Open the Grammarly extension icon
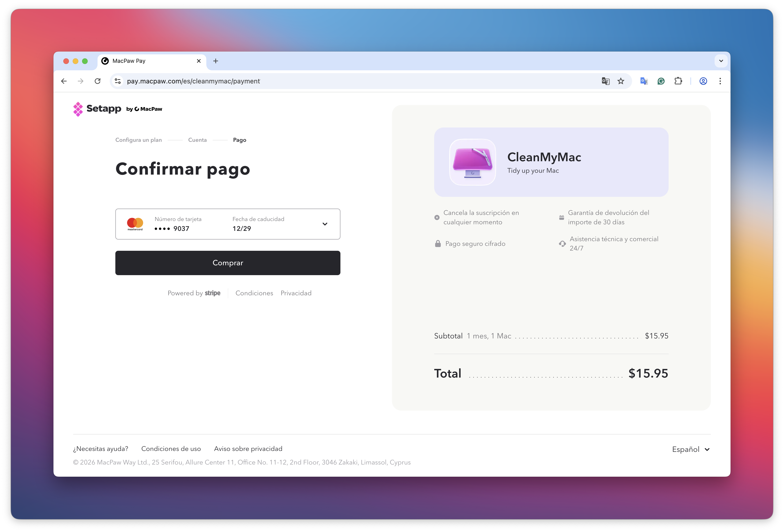784x532 pixels. [x=661, y=81]
